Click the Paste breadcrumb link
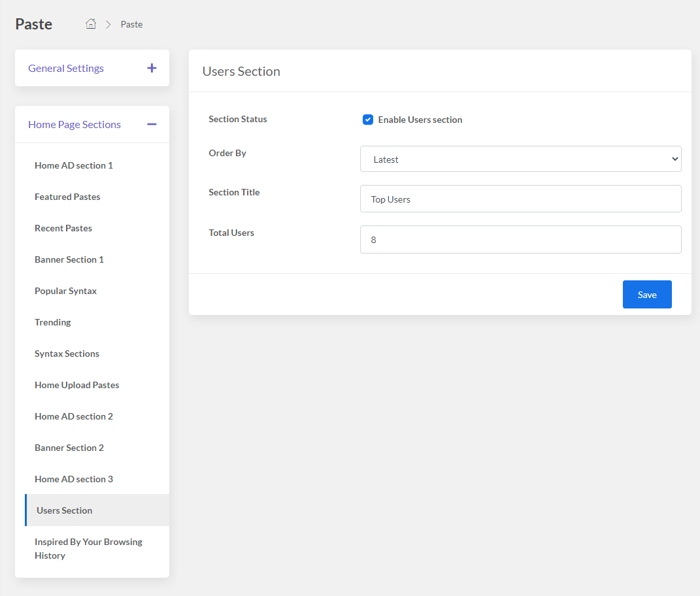The height and width of the screenshot is (596, 700). pos(131,25)
